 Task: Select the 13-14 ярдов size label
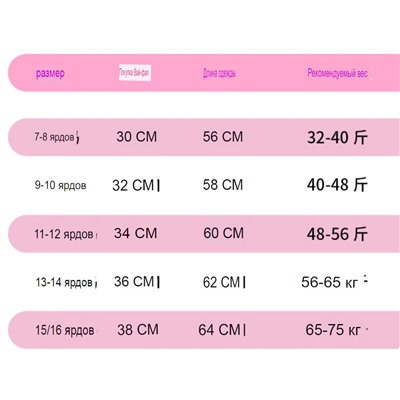pos(64,282)
